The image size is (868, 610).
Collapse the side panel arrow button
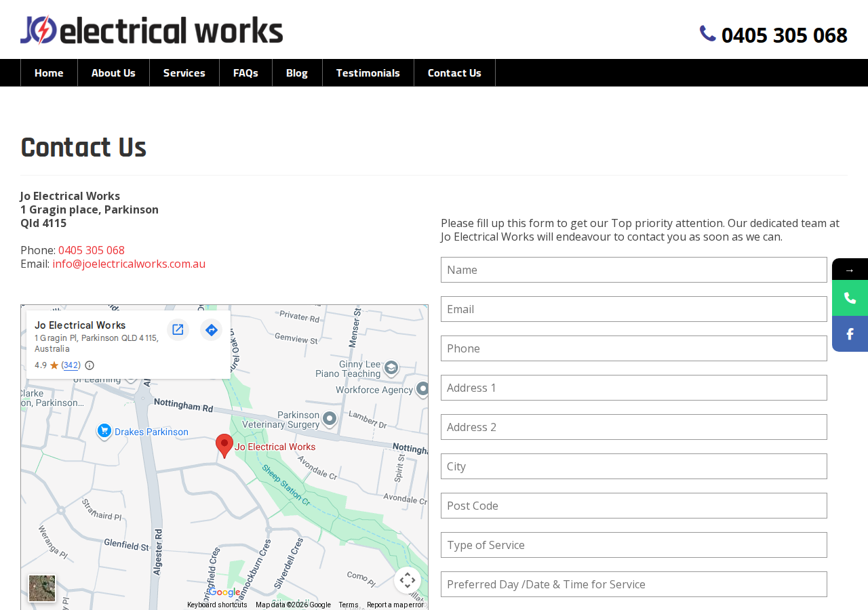(x=850, y=270)
